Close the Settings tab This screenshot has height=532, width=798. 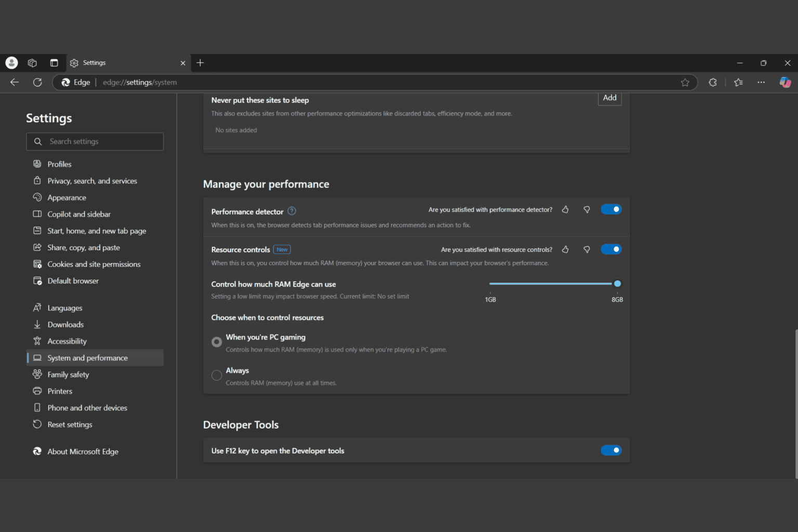point(183,63)
